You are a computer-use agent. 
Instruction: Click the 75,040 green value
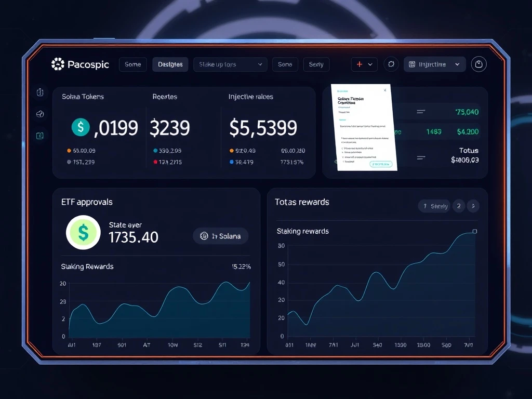[x=467, y=112]
